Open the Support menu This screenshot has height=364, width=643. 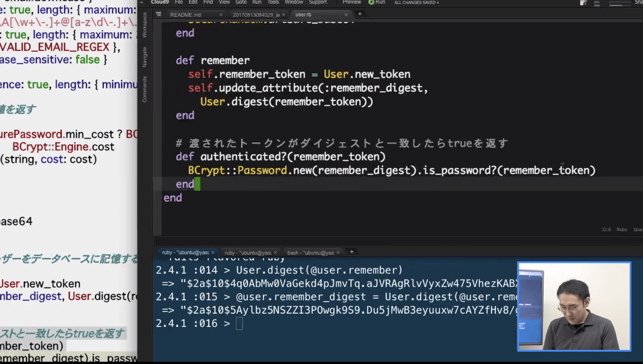pos(318,2)
